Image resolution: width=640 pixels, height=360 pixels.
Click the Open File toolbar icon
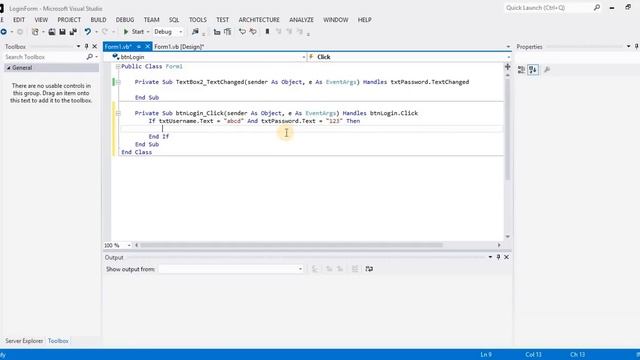(52, 31)
